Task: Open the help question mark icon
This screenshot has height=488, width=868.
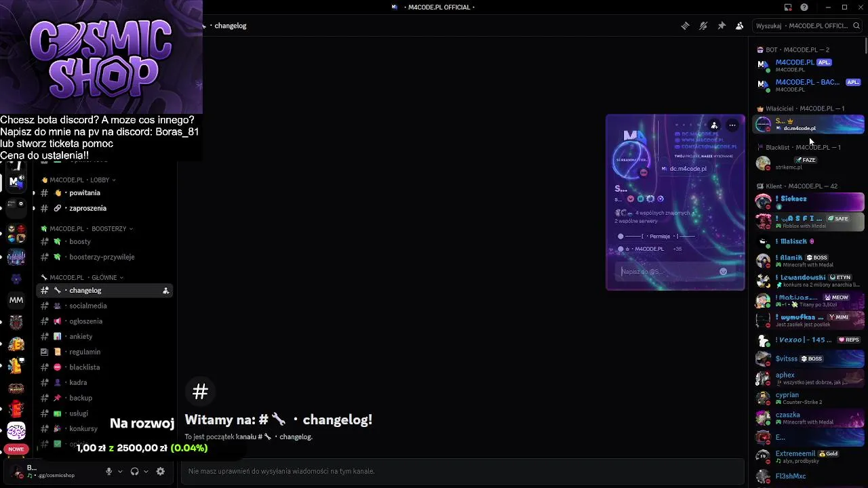Action: pyautogui.click(x=804, y=7)
